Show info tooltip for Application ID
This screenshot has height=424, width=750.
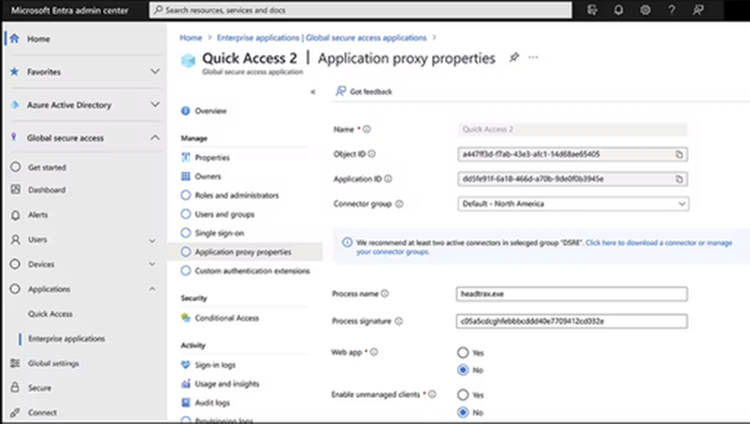388,179
